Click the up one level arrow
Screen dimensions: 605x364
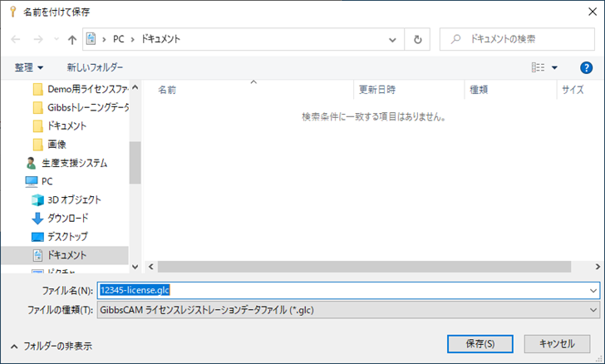coord(71,39)
